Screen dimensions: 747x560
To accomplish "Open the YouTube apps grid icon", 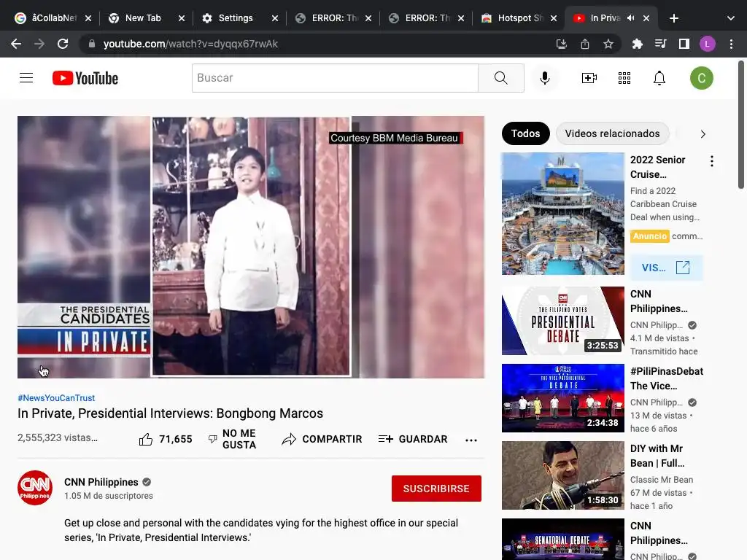I will pos(624,77).
